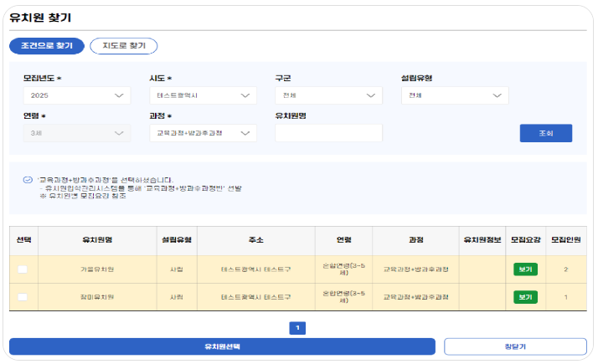Click the 주소 column header
Viewport: 598px width, 364px height.
(x=256, y=240)
